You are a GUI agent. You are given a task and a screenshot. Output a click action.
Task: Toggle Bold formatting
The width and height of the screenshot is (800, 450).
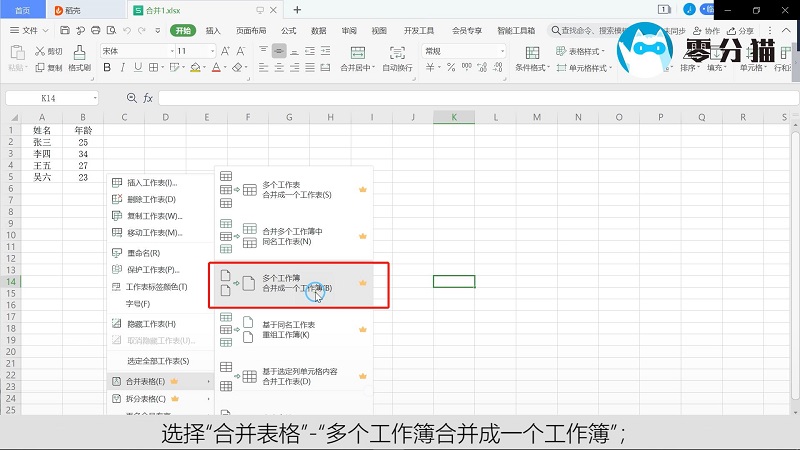pos(107,67)
